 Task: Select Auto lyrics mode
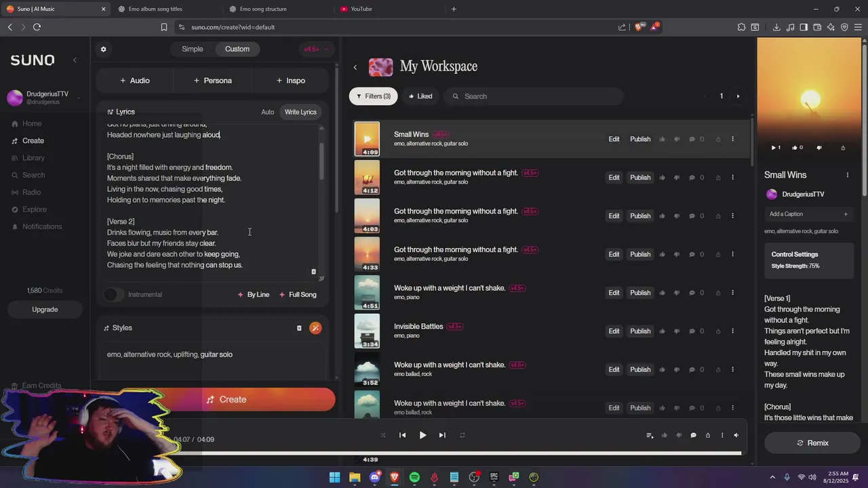[x=268, y=112]
